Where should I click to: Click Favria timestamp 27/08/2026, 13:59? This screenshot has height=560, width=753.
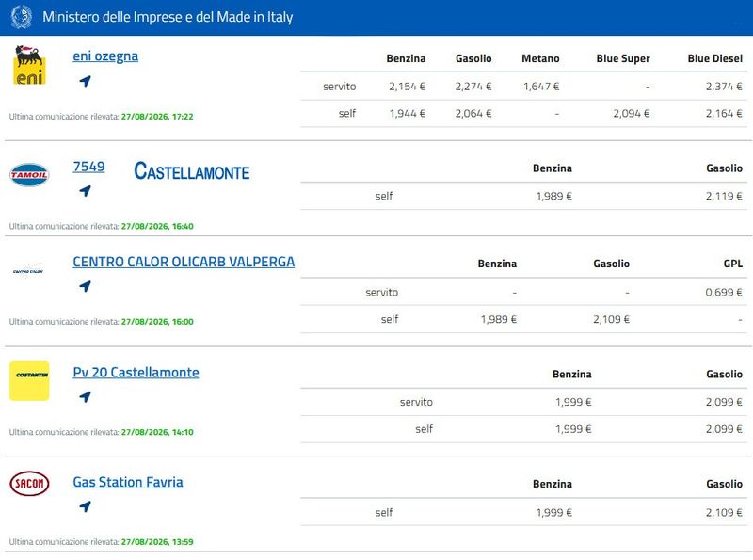coord(157,542)
